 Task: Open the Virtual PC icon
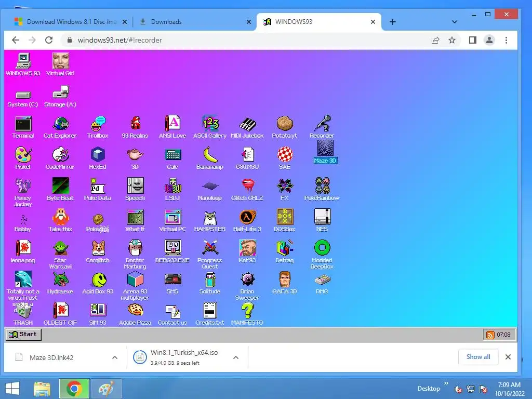[172, 220]
